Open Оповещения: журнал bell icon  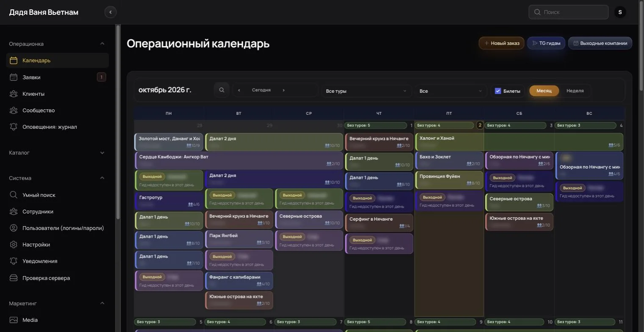[x=14, y=127]
